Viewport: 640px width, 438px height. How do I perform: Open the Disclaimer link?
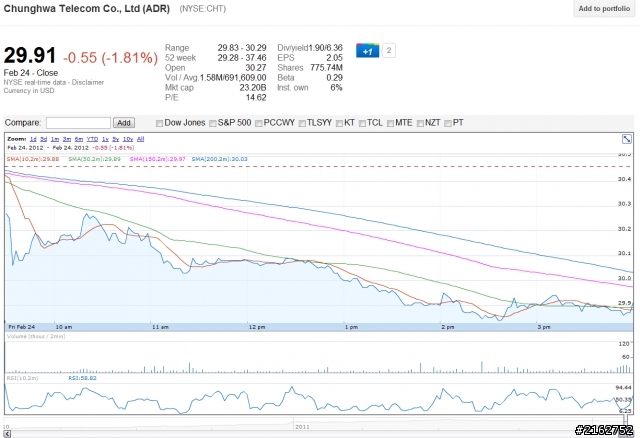[88, 82]
